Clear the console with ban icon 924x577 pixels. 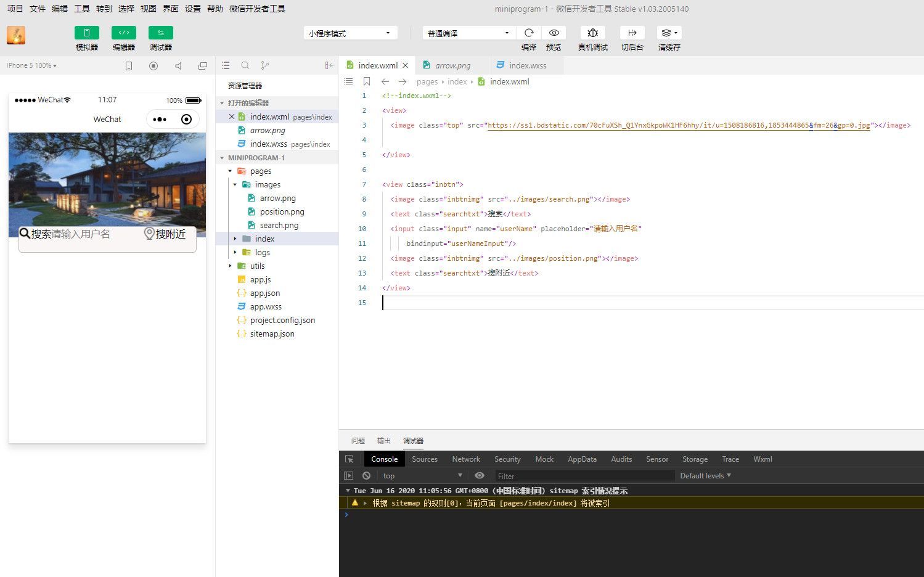[x=367, y=476]
